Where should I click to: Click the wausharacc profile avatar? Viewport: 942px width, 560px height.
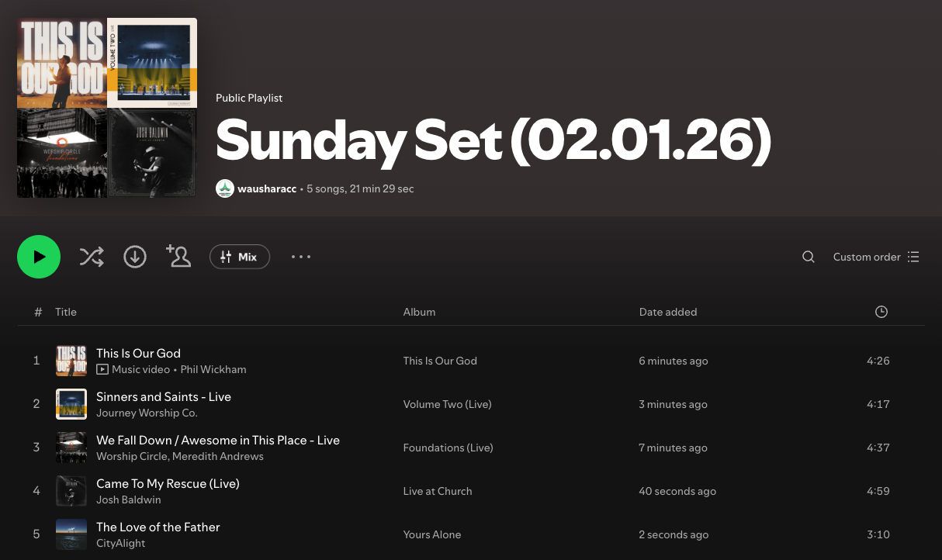pos(225,188)
